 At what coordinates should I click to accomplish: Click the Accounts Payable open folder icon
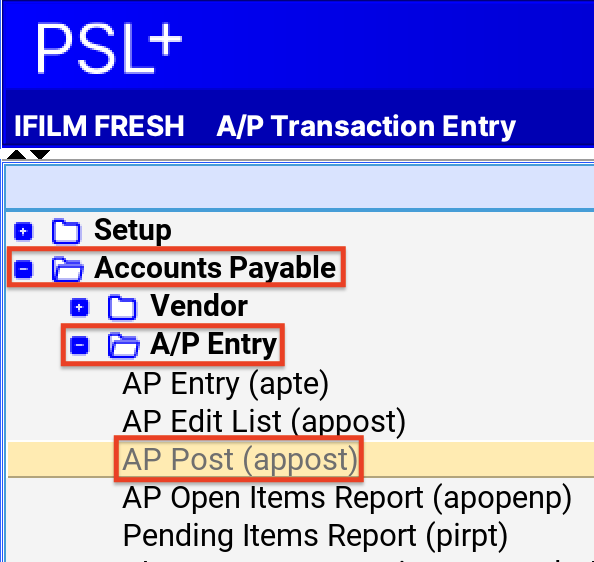point(67,269)
